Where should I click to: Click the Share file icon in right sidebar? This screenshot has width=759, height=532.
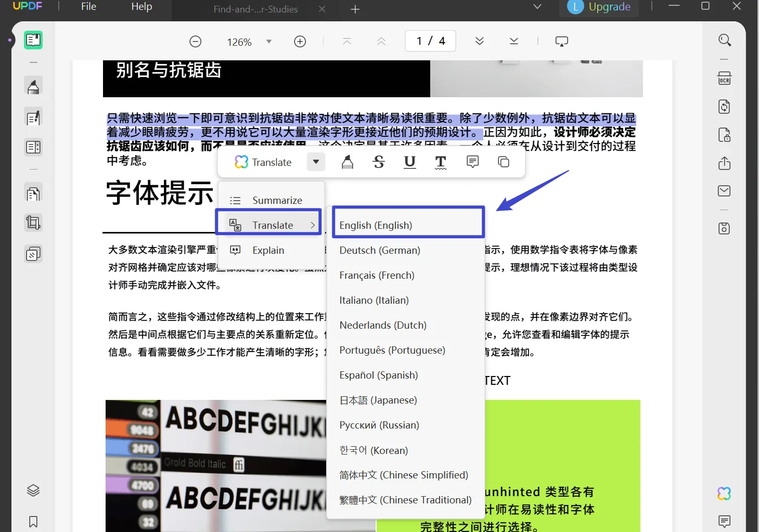pos(725,163)
